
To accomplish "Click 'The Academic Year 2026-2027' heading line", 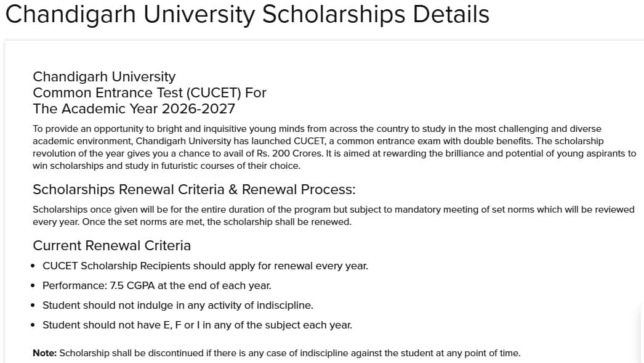I will pos(134,109).
